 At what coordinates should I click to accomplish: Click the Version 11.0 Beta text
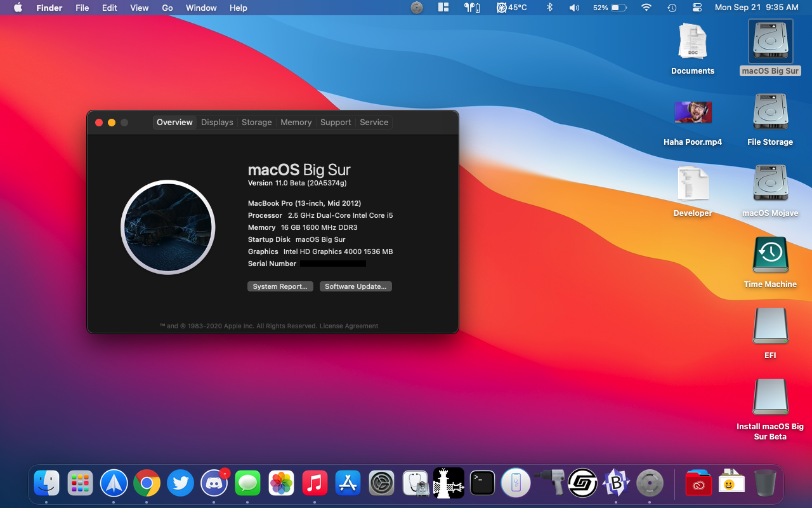tap(298, 183)
